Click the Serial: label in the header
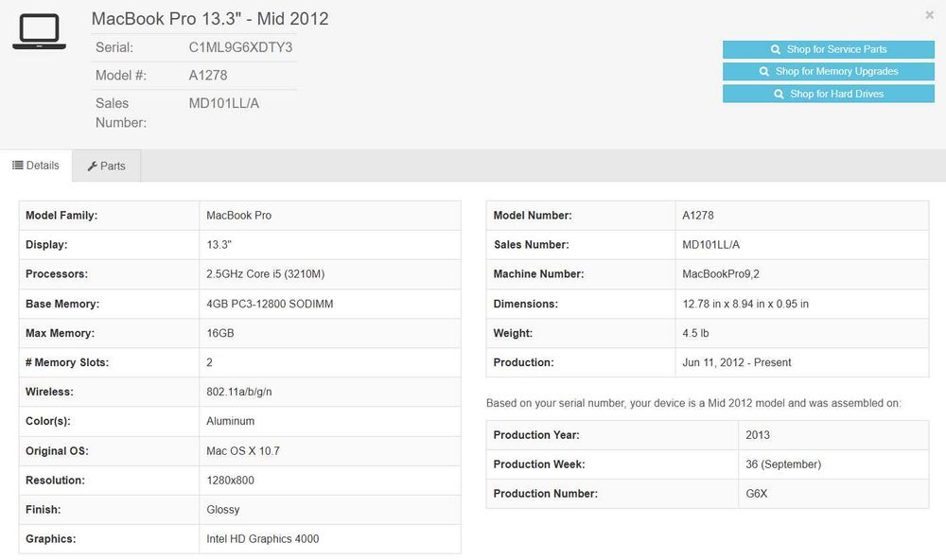 [114, 47]
